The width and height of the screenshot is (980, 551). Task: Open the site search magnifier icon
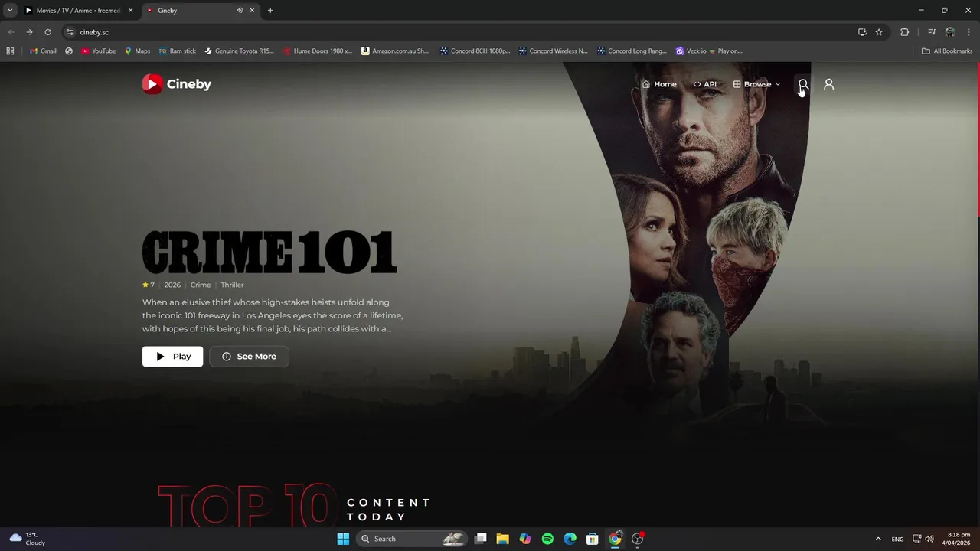point(803,84)
